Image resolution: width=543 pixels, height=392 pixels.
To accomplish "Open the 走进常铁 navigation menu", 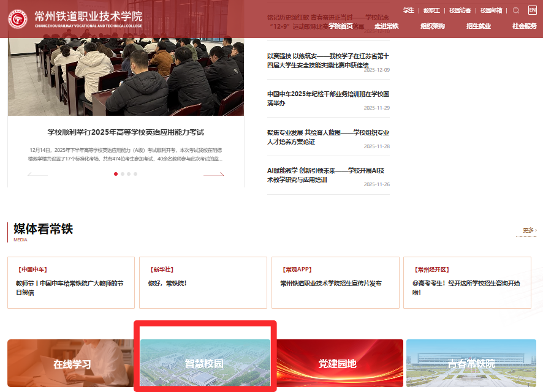I will (387, 26).
